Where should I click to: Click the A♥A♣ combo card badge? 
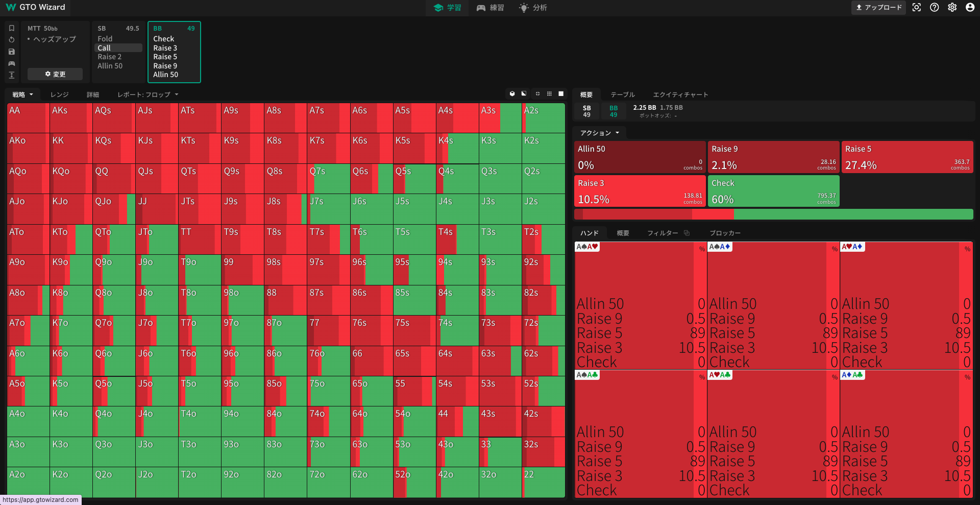point(720,375)
